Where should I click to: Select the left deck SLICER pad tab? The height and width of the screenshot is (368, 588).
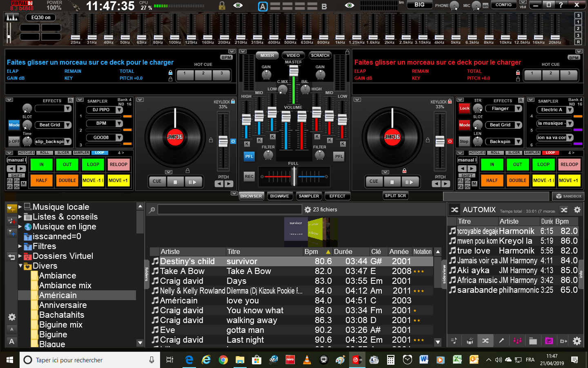click(x=63, y=153)
